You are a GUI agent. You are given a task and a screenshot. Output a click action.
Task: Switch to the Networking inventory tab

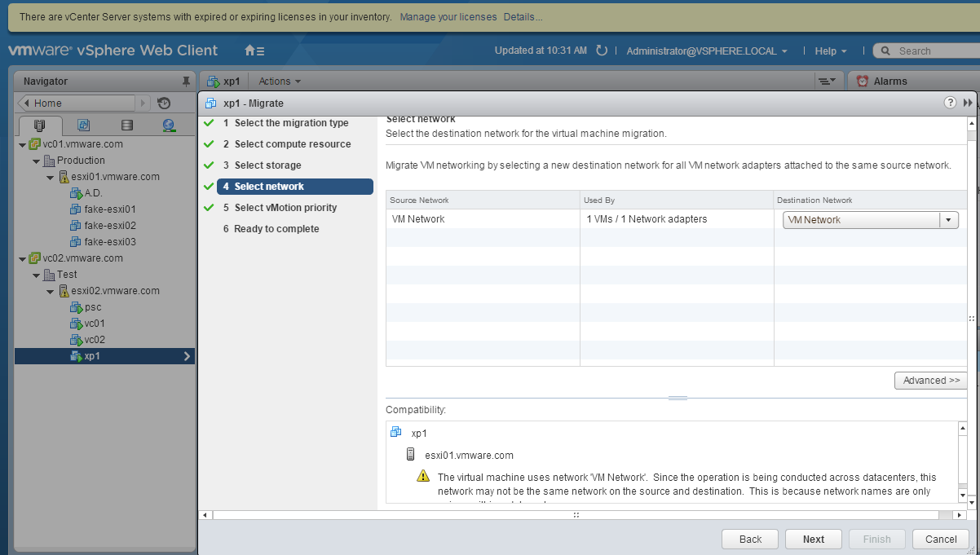tap(169, 125)
